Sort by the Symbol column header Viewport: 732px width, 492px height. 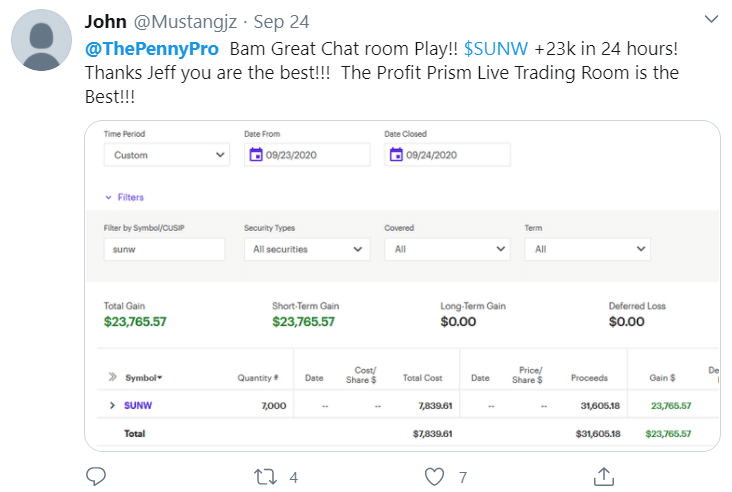point(143,378)
